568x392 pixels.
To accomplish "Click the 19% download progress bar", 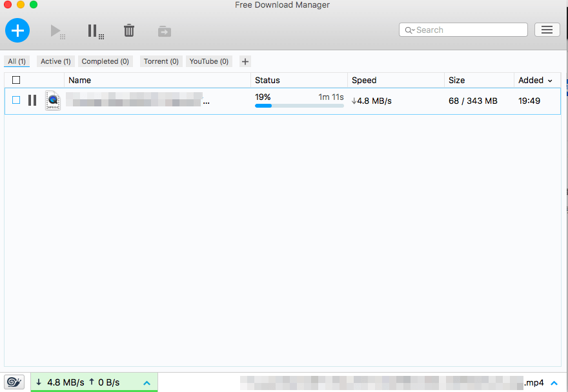I will coord(299,106).
